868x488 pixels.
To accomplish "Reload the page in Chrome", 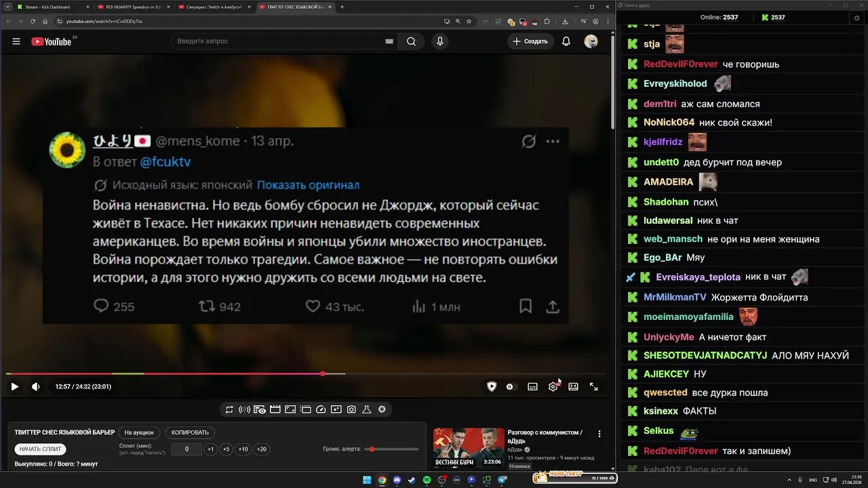I will coord(33,21).
